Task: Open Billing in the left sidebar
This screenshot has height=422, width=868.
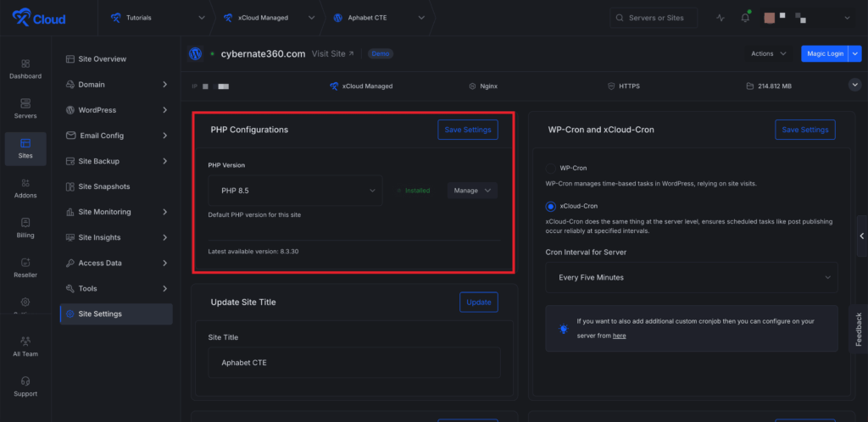Action: [25, 227]
